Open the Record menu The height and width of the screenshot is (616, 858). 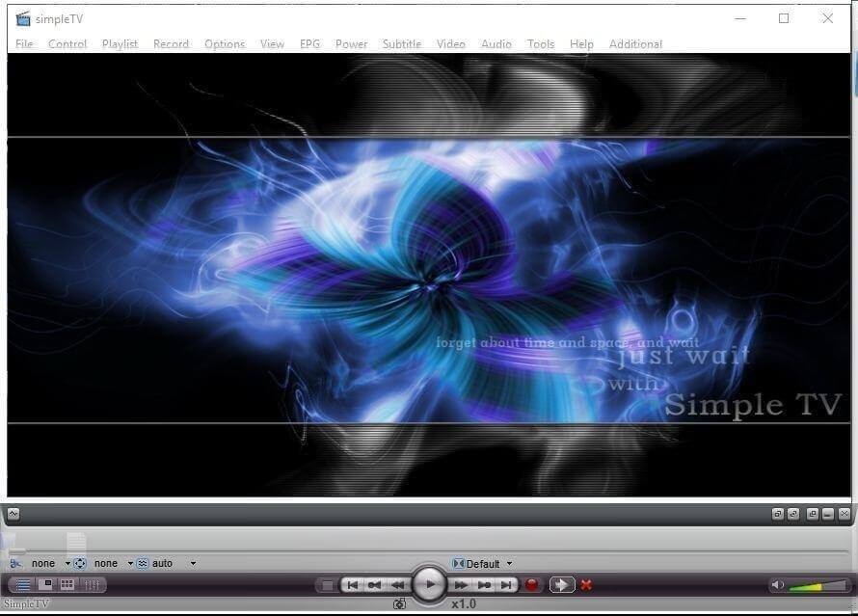point(171,43)
